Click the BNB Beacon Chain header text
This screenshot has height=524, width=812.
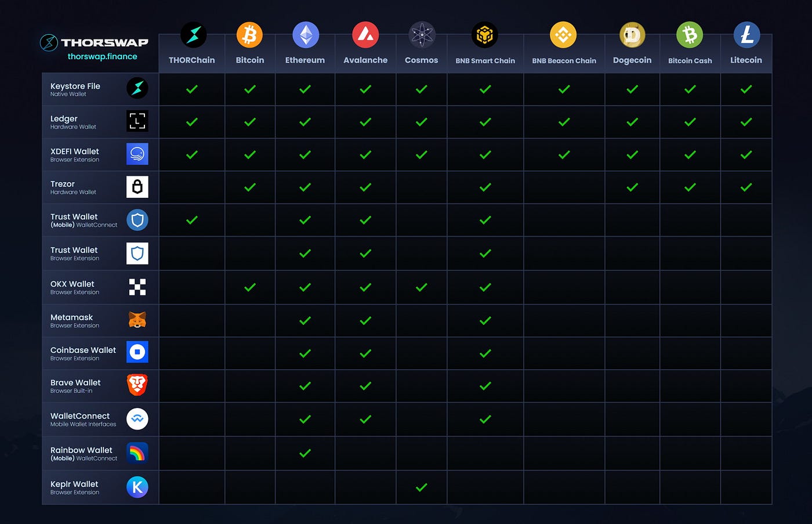click(564, 60)
